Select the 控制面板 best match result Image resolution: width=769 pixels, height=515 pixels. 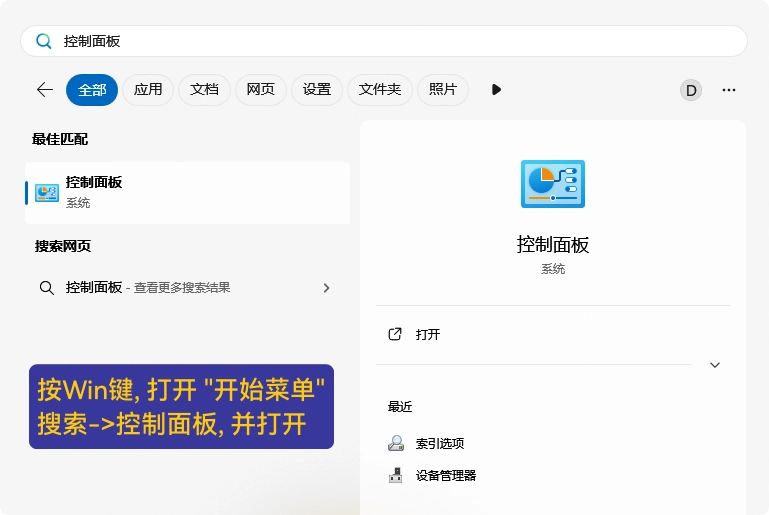(187, 193)
